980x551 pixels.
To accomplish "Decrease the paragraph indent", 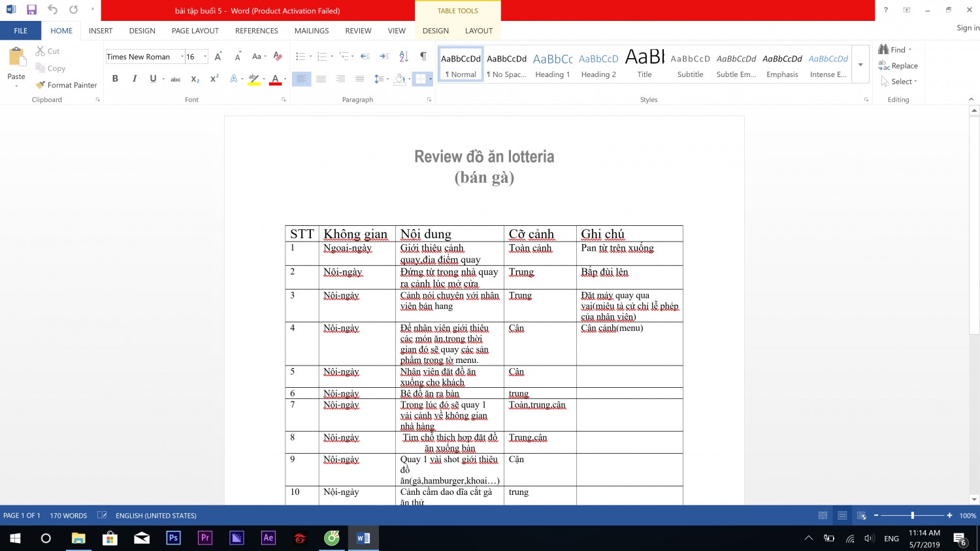I will pyautogui.click(x=365, y=57).
